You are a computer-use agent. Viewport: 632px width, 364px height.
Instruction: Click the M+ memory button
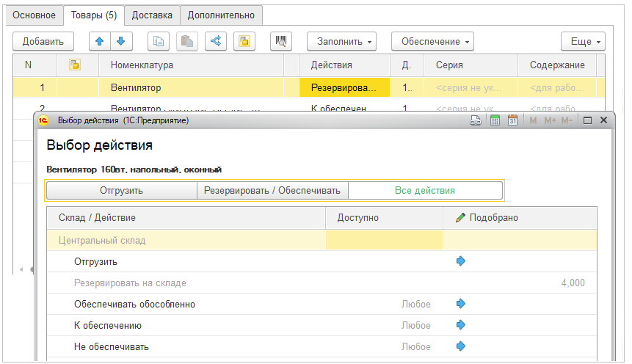[551, 120]
